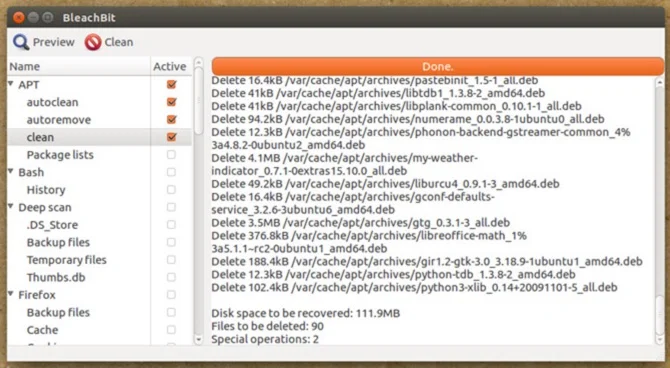Enable the .DS_Store checkbox
This screenshot has height=368, width=670.
pos(171,225)
